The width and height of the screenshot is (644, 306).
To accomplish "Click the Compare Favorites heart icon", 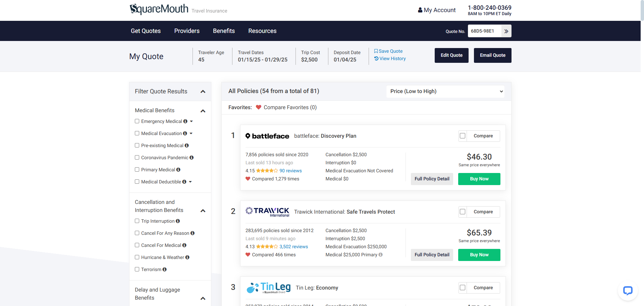I will pos(259,107).
